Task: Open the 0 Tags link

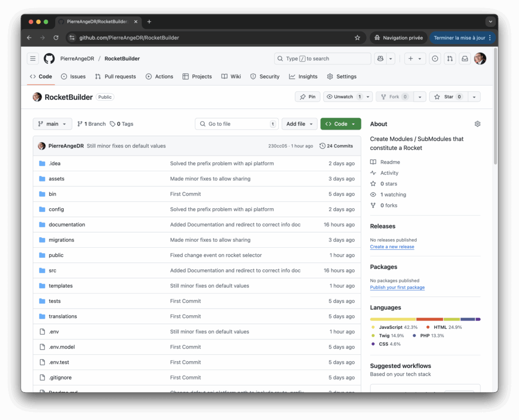Action: click(122, 124)
